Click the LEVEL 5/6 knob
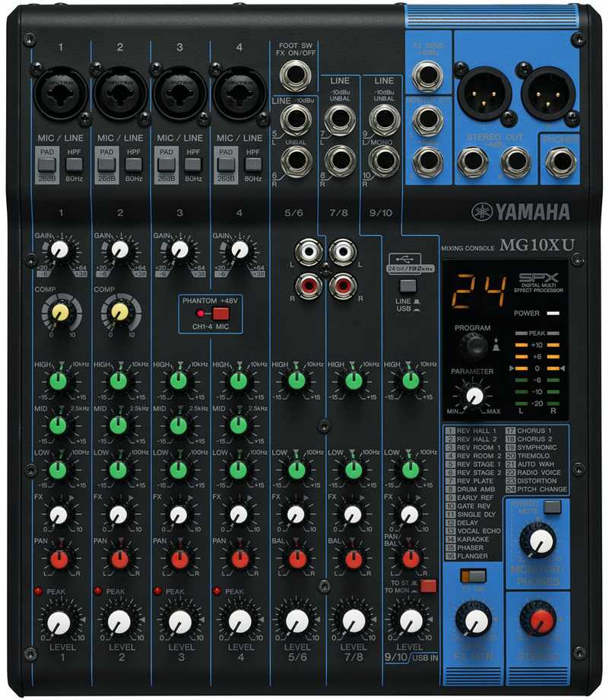 [297, 622]
